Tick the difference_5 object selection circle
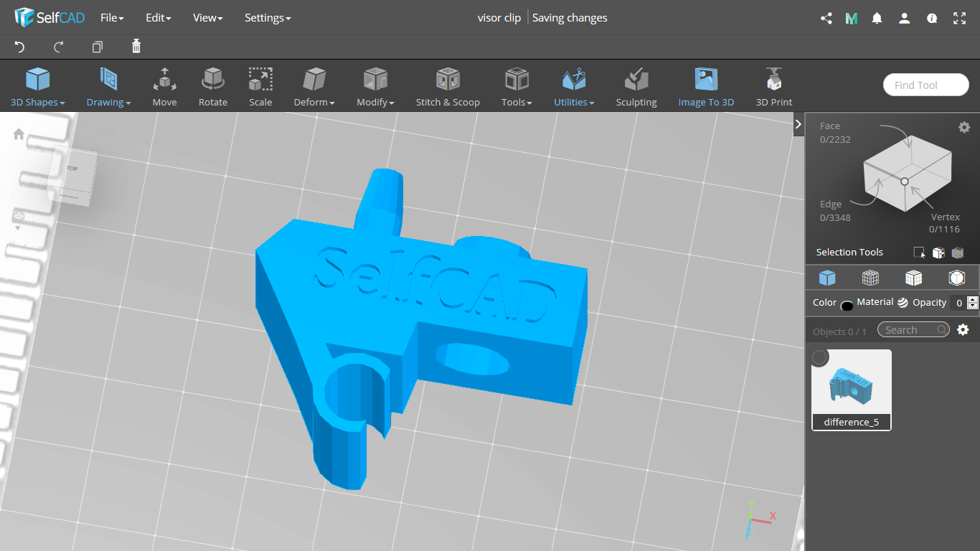 819,357
